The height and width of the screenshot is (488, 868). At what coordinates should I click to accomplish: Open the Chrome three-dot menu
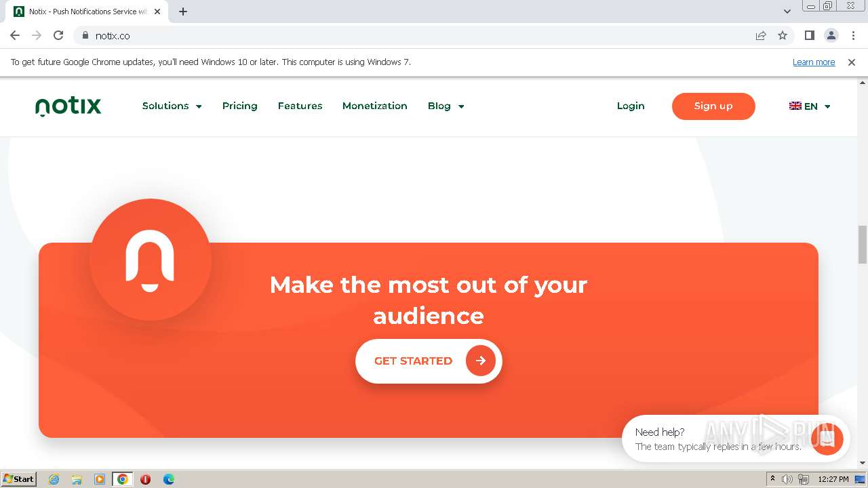tap(853, 35)
